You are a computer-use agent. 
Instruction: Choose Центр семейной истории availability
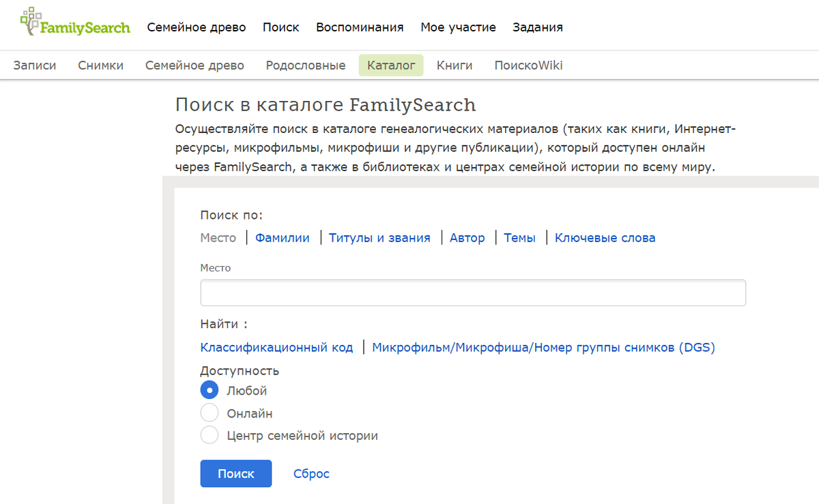click(x=210, y=434)
